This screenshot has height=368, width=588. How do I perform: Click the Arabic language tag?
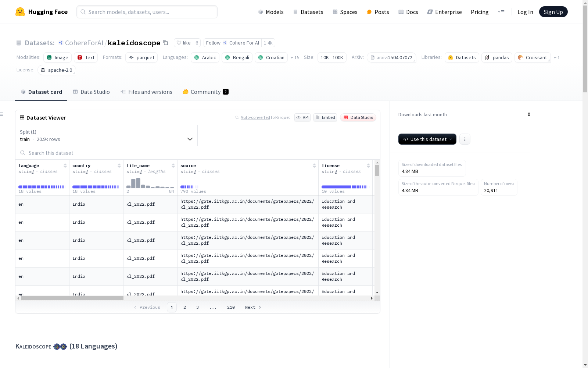click(205, 57)
